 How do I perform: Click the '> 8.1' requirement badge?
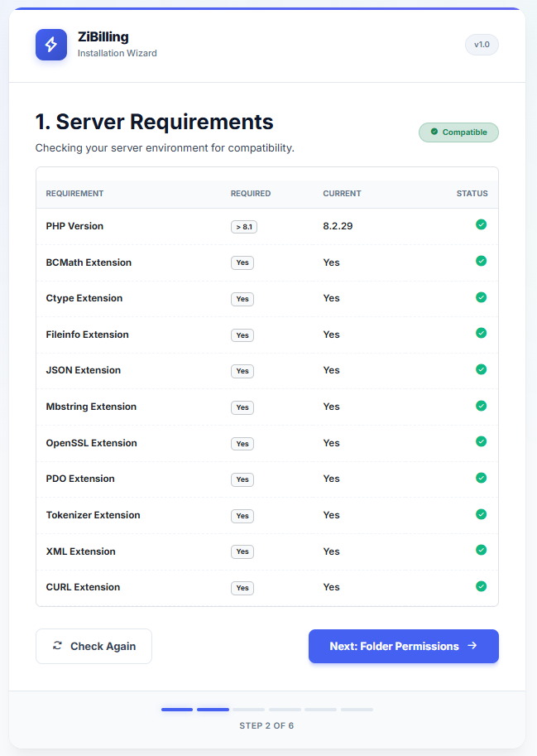244,226
